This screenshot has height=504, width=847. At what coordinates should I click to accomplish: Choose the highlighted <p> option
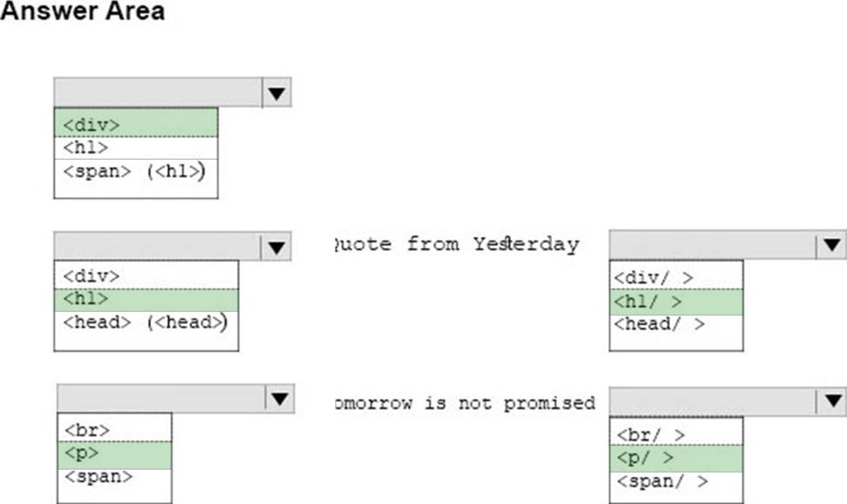pos(115,454)
